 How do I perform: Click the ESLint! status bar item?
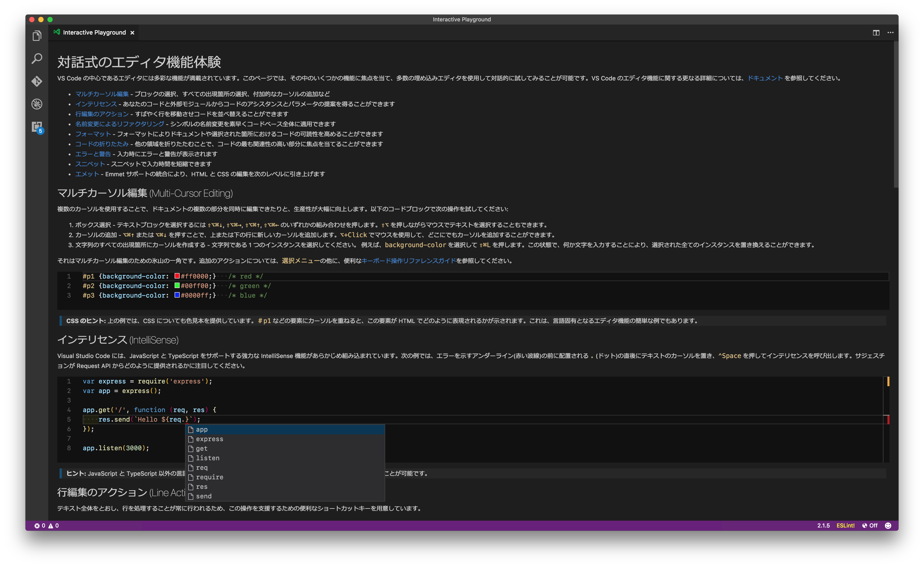tap(845, 525)
